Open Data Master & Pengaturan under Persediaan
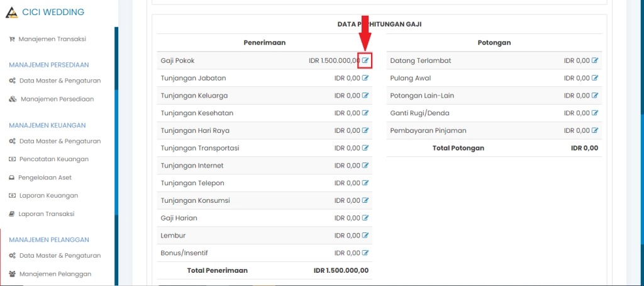 coord(55,81)
